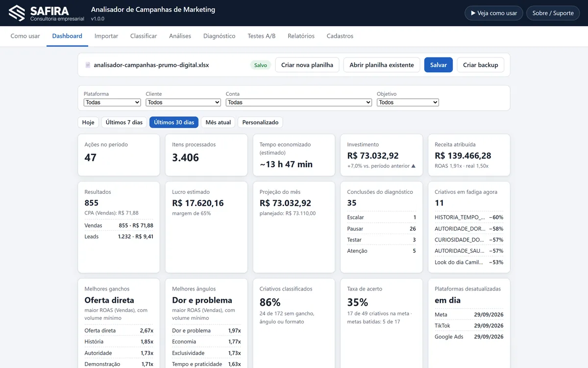The image size is (588, 368).
Task: Click the Escalar diagnosis row
Action: click(x=382, y=217)
